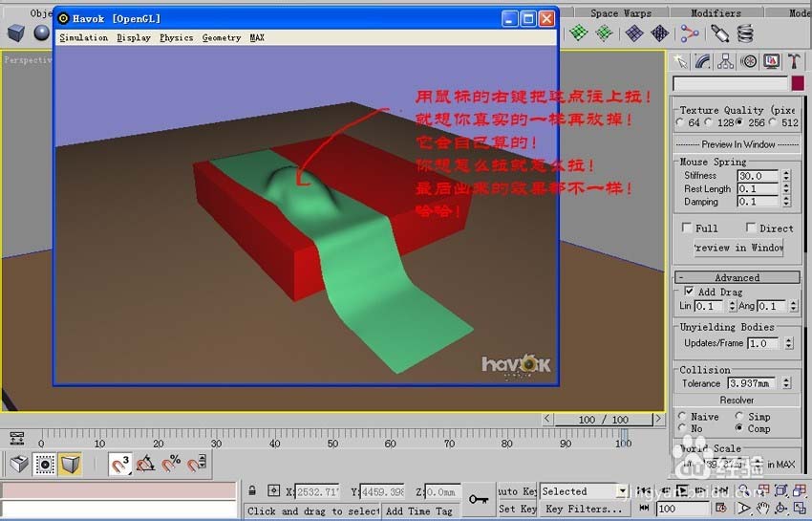Adjust the Lin drag spinner arrows
The width and height of the screenshot is (812, 521).
[x=732, y=306]
